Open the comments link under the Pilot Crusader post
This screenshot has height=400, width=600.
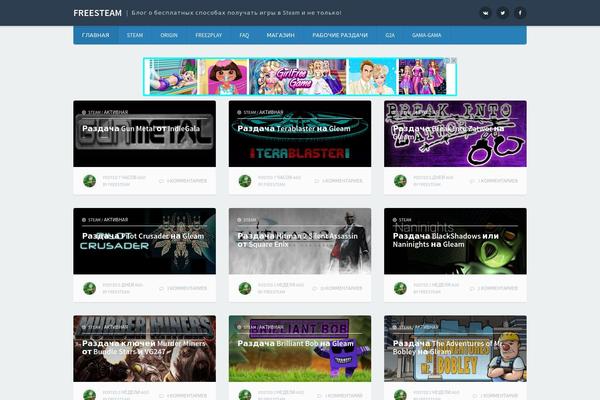[183, 288]
